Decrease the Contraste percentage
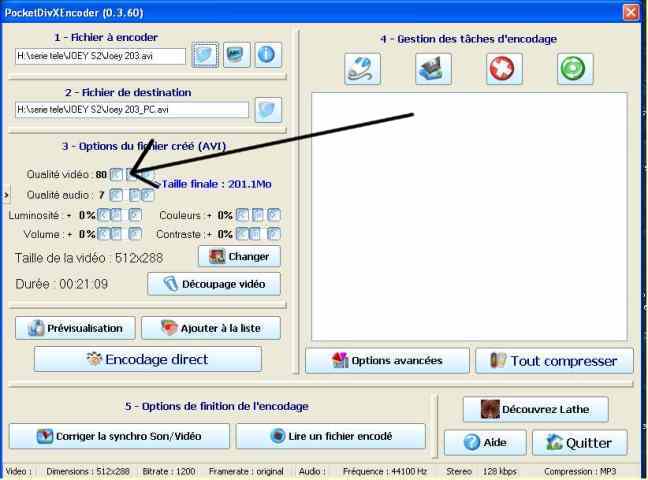Viewport: 648px width, 480px height. (x=242, y=234)
